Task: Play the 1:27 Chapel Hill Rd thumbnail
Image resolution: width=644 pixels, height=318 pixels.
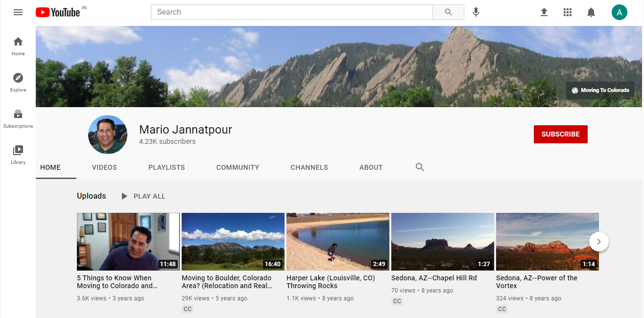Action: 443,242
